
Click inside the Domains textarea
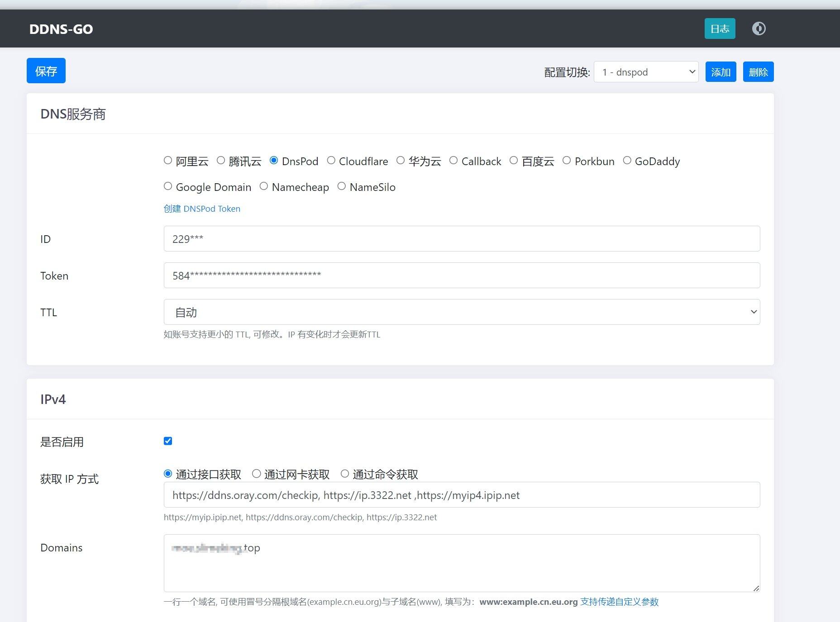click(x=462, y=563)
